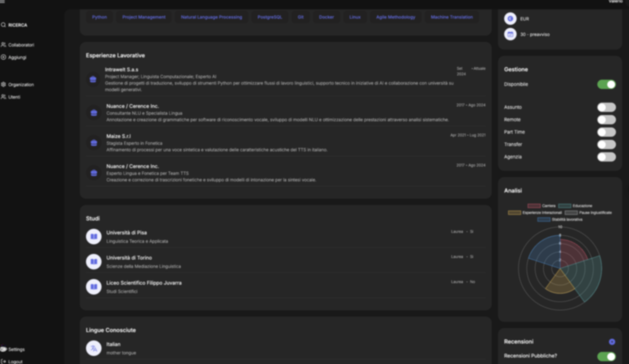Toggle the Settings dark mode switch
The height and width of the screenshot is (364, 629).
pyautogui.click(x=3, y=349)
